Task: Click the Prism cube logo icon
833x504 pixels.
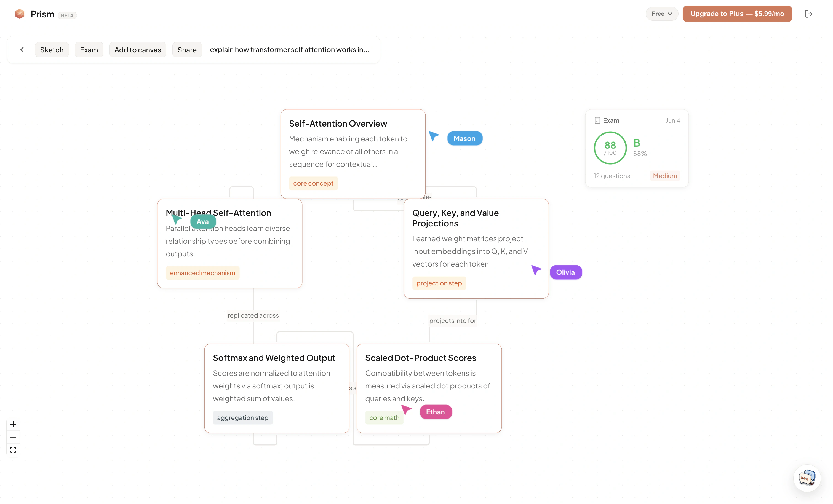Action: pos(20,14)
